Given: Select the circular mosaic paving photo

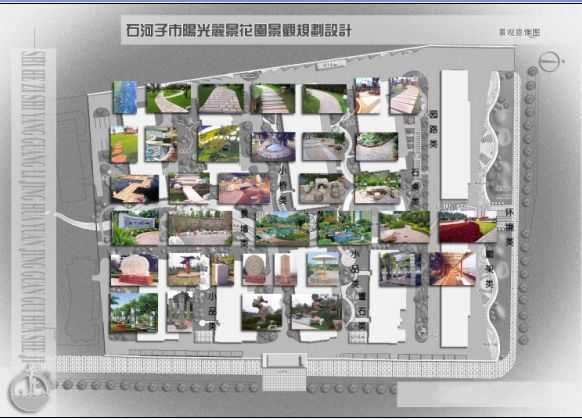Looking at the screenshot, I should coord(274,147).
